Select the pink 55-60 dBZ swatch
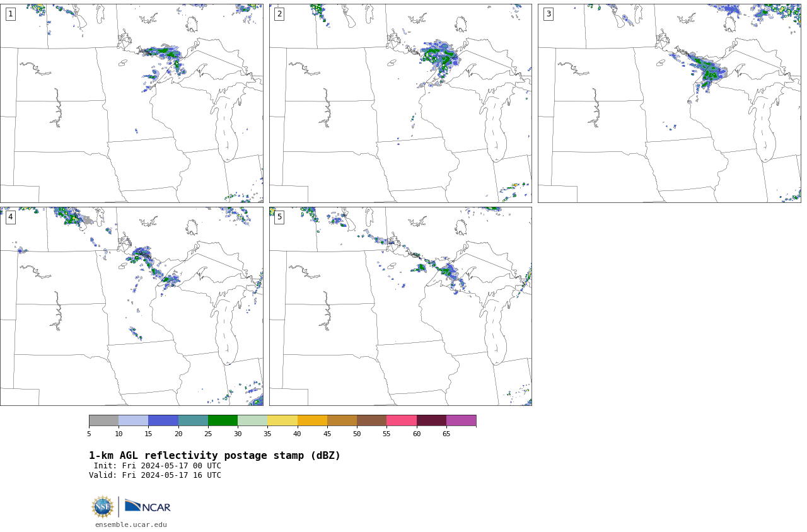807x532 pixels. [402, 420]
